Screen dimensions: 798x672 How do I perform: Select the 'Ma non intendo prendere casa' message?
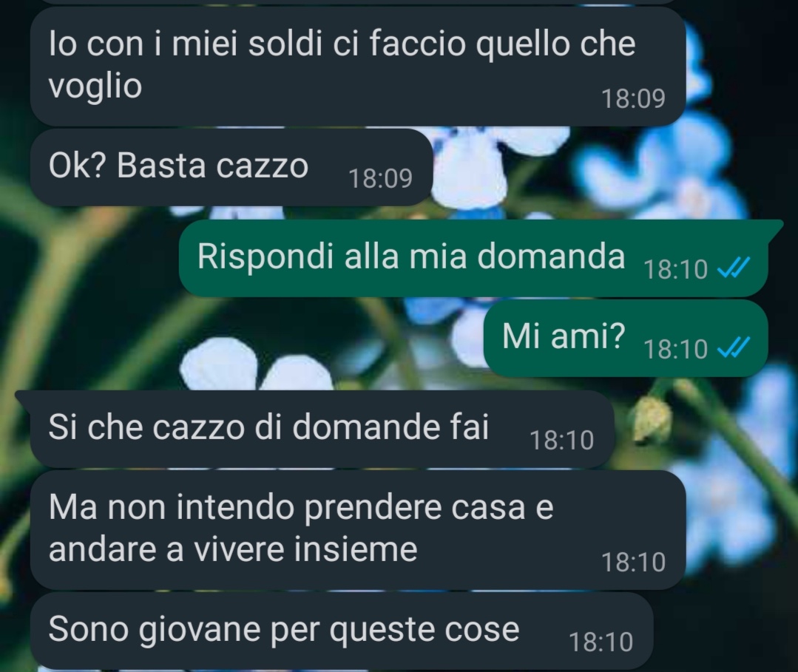[358, 529]
